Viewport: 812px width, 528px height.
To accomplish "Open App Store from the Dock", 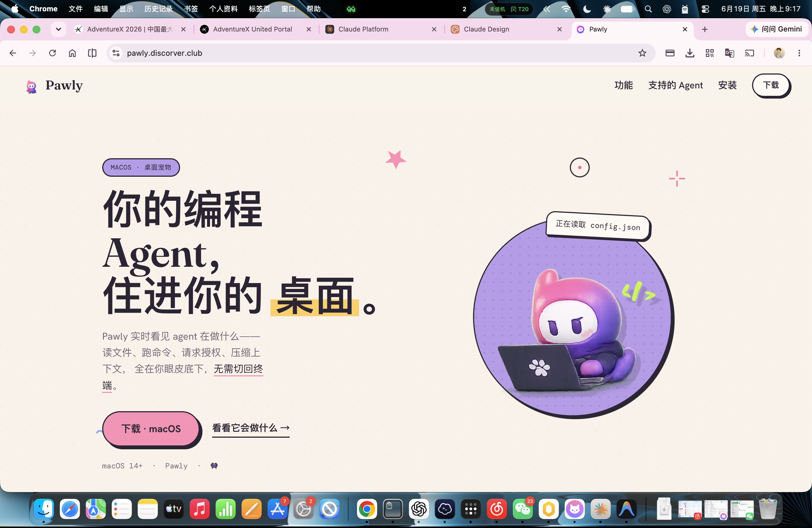I will pos(277,509).
